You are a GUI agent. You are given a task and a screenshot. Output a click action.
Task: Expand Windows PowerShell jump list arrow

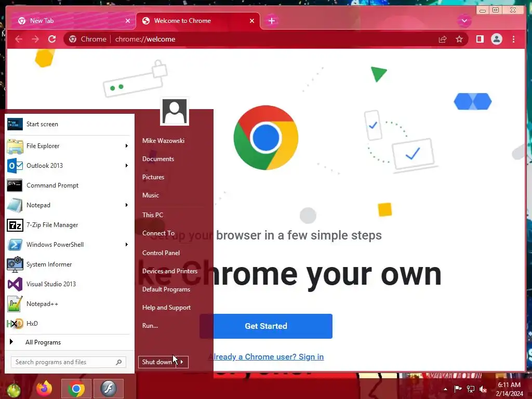(127, 245)
